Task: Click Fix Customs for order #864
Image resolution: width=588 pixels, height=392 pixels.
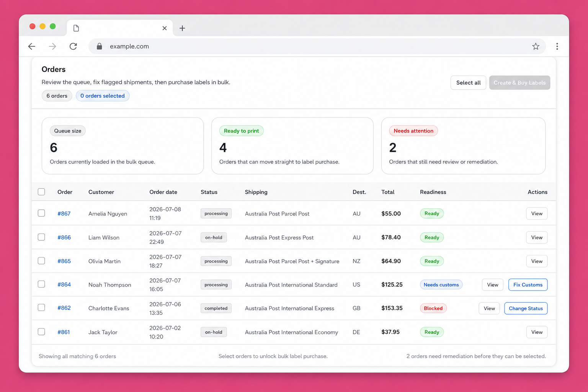Action: [528, 285]
